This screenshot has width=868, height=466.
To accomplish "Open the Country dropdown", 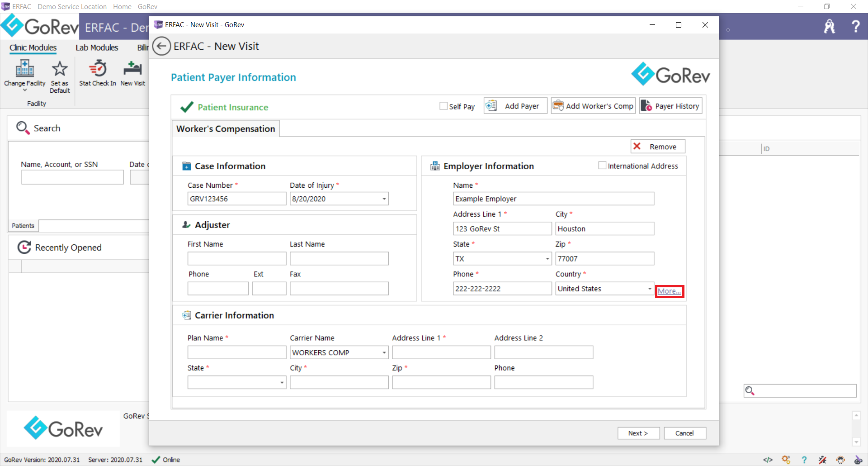I will click(x=650, y=289).
